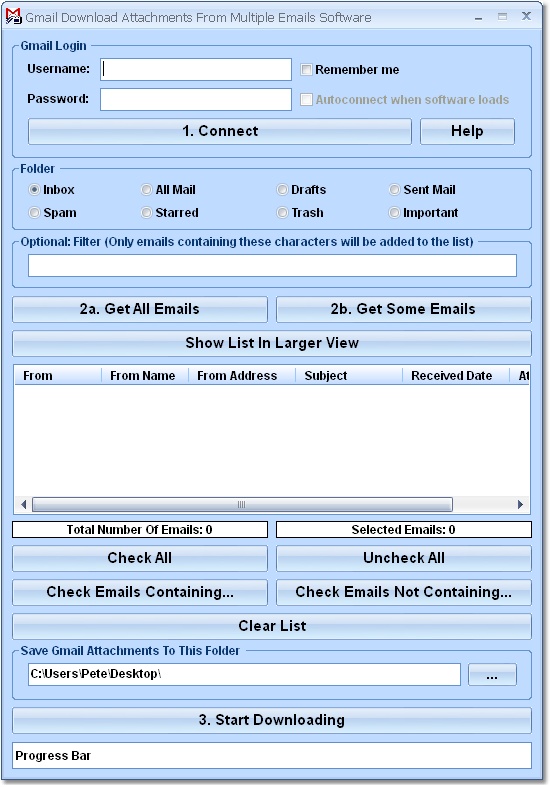Sort by the Received Date column header

(456, 376)
